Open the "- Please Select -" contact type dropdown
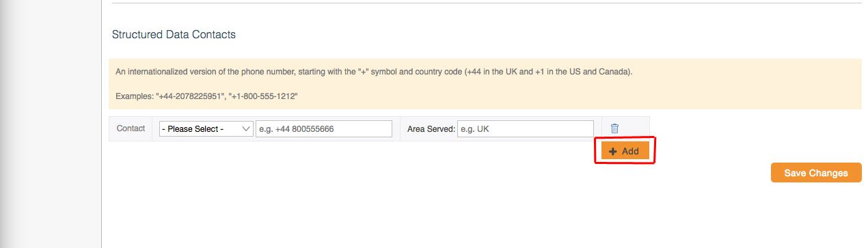The width and height of the screenshot is (868, 248). pos(206,128)
